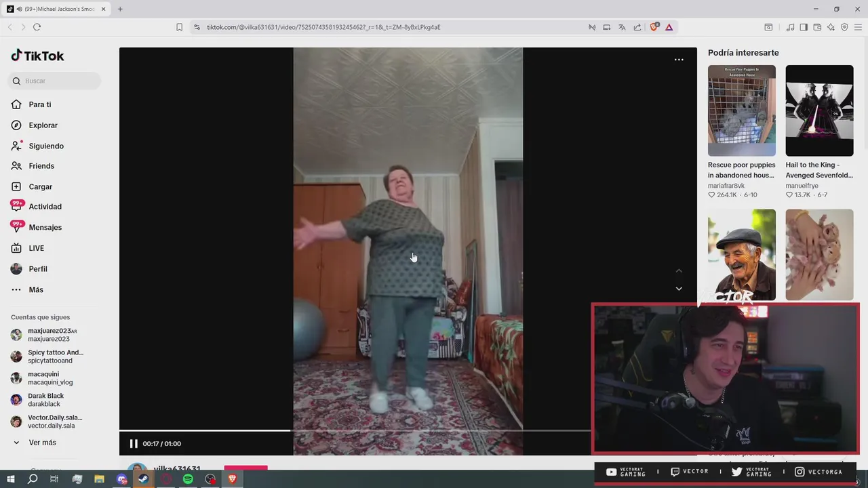Go to previous video with up chevron
868x488 pixels.
[x=679, y=270]
